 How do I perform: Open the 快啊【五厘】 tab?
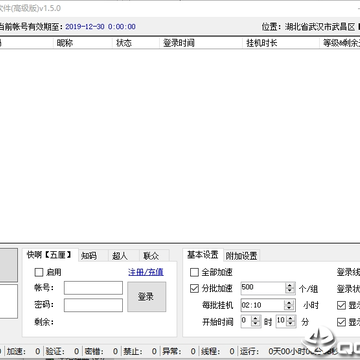click(x=50, y=255)
